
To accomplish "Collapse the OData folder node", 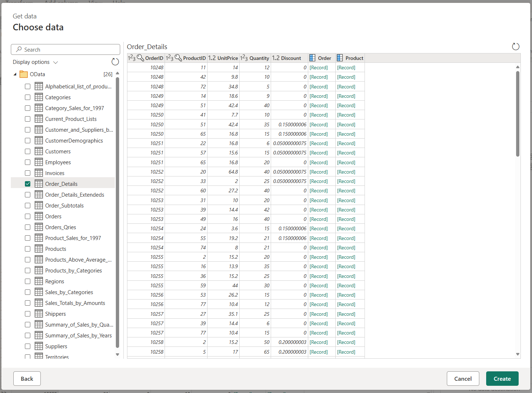I will tap(15, 74).
